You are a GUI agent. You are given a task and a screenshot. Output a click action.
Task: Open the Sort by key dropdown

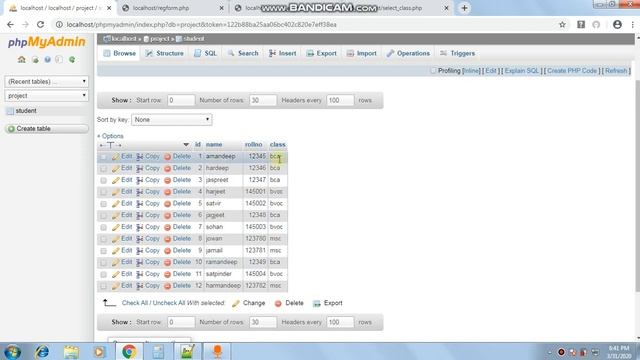click(x=171, y=120)
